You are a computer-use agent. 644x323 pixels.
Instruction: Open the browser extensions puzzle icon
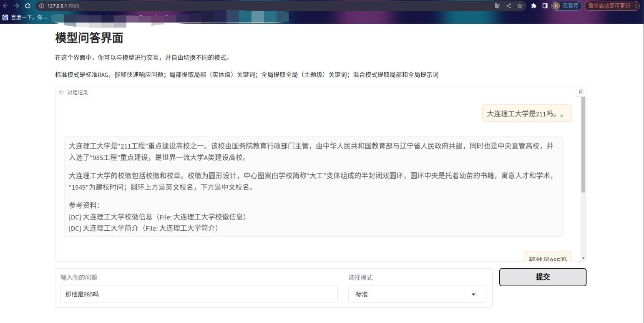coord(533,6)
